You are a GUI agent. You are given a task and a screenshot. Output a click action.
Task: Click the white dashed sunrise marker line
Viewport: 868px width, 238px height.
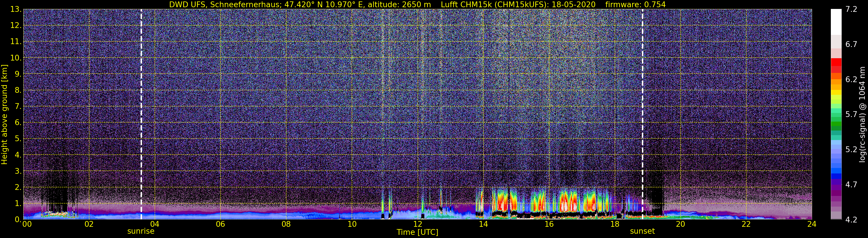tap(141, 115)
